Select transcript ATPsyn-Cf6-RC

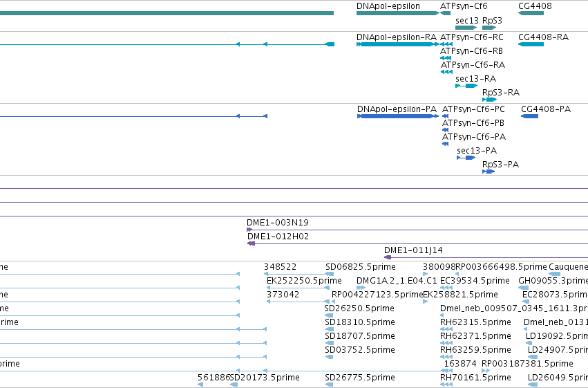coord(446,44)
